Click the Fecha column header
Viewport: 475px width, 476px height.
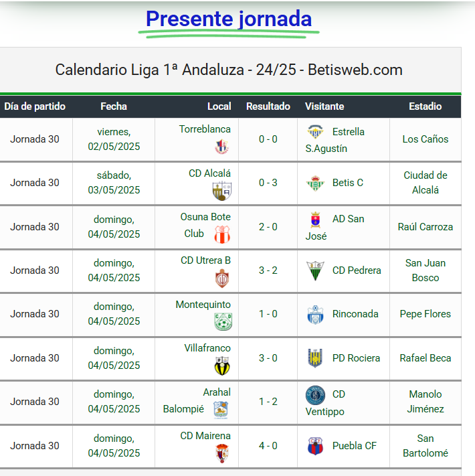(x=114, y=106)
